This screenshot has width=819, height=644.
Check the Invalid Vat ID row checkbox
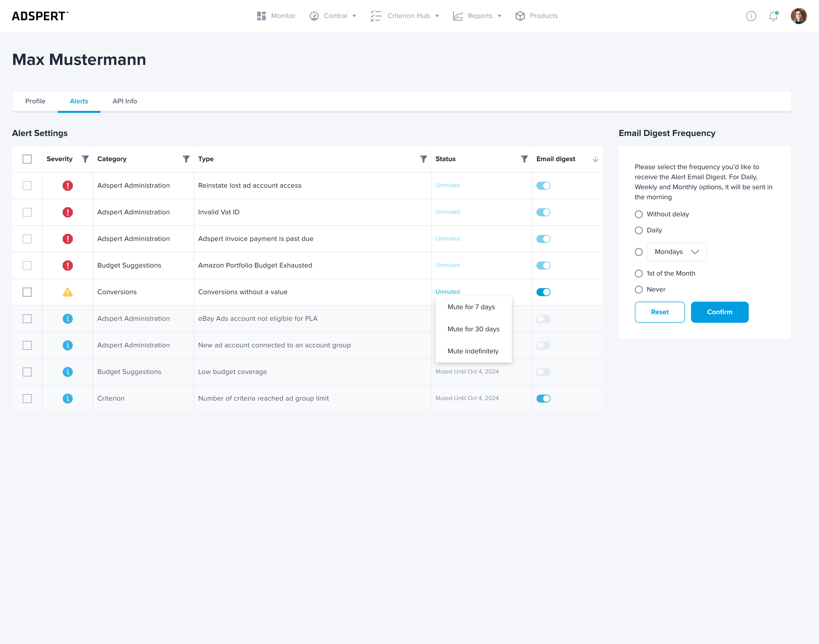pyautogui.click(x=27, y=212)
